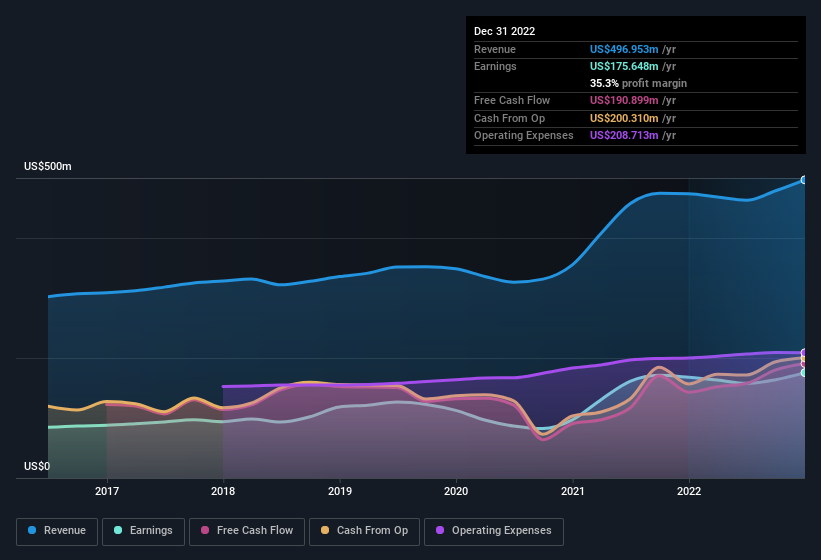821x560 pixels.
Task: Click the 2018 x-axis label
Action: [223, 491]
